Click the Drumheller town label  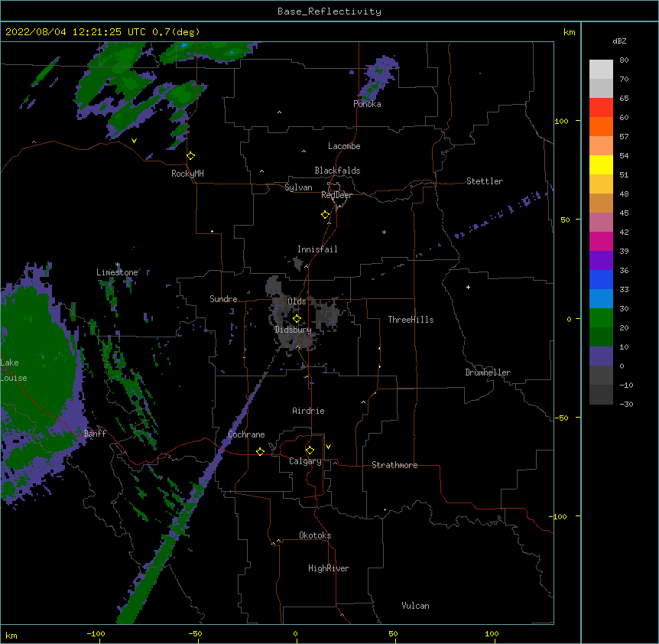point(488,372)
